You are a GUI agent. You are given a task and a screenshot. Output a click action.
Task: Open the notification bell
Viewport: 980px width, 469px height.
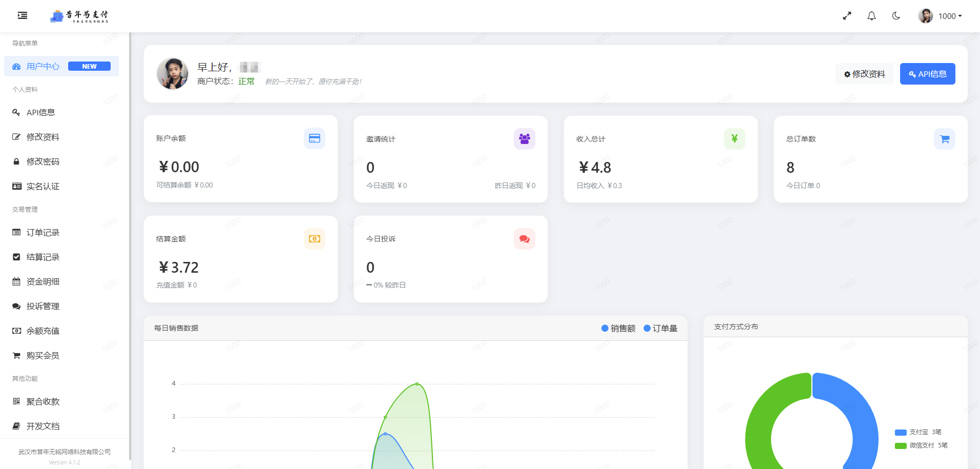pyautogui.click(x=871, y=16)
